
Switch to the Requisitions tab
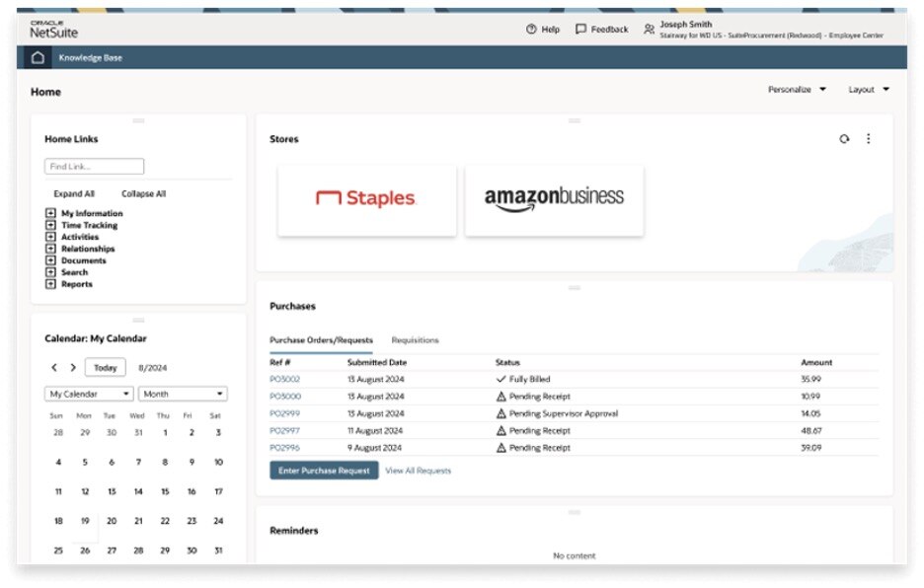coord(415,340)
